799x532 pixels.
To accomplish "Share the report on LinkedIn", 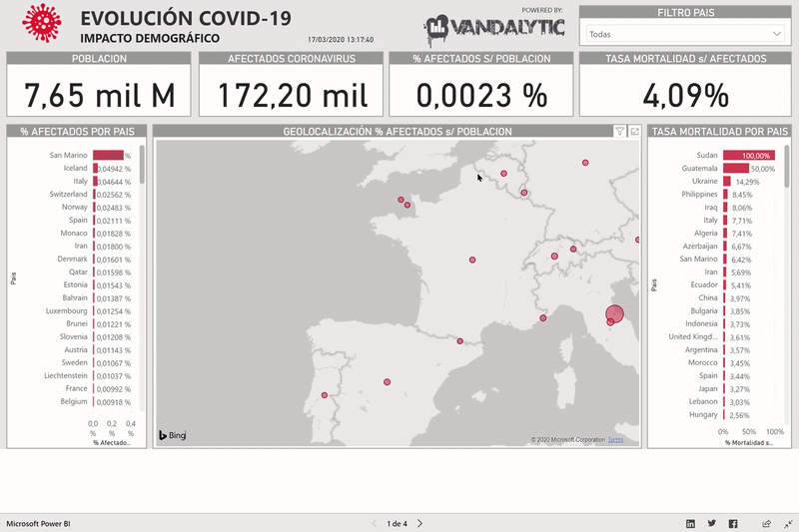I will tap(690, 523).
